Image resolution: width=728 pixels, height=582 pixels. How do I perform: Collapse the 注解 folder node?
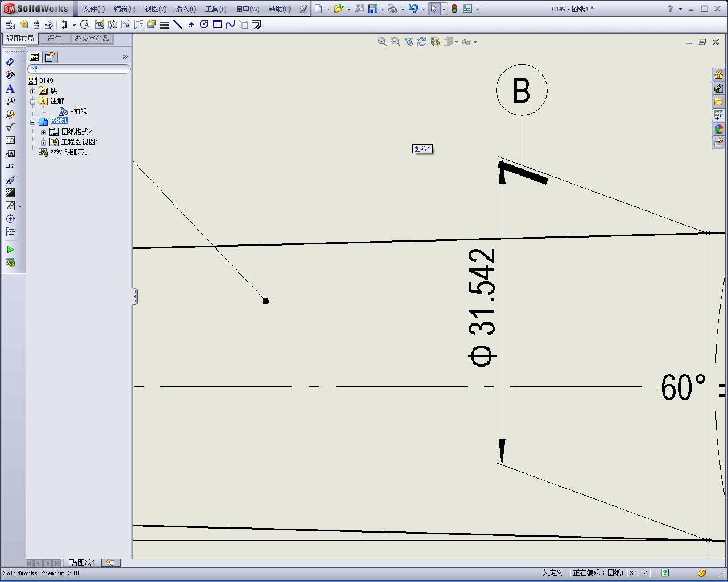32,102
